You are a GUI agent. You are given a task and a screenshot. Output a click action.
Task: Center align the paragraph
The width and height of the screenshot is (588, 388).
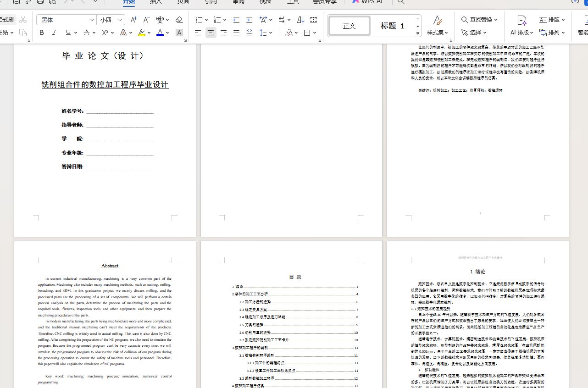click(x=211, y=33)
